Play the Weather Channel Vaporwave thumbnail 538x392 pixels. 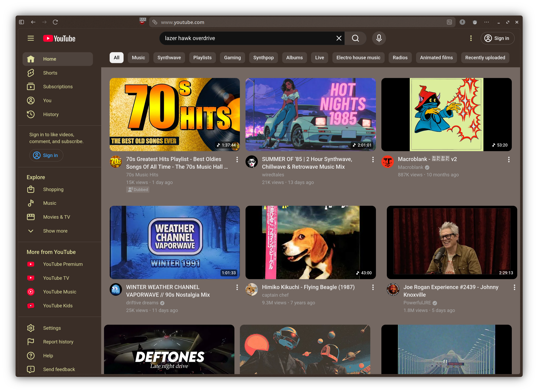pyautogui.click(x=175, y=242)
